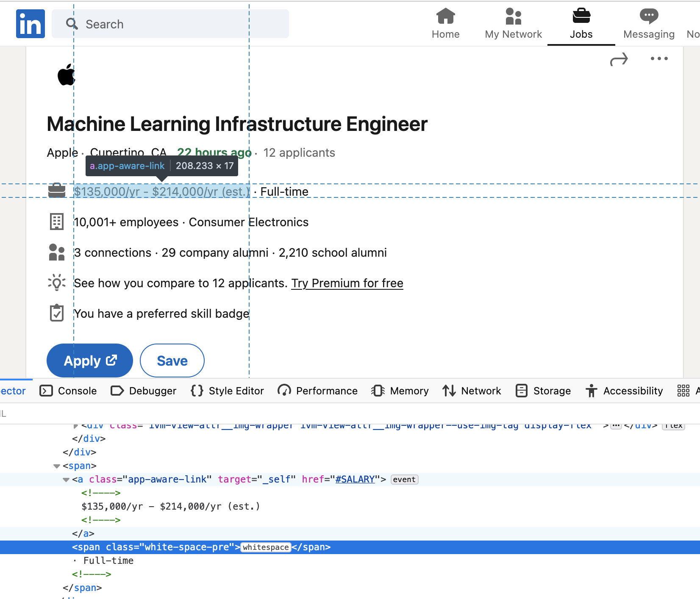
Task: Click the search magnifier icon
Action: coord(72,24)
